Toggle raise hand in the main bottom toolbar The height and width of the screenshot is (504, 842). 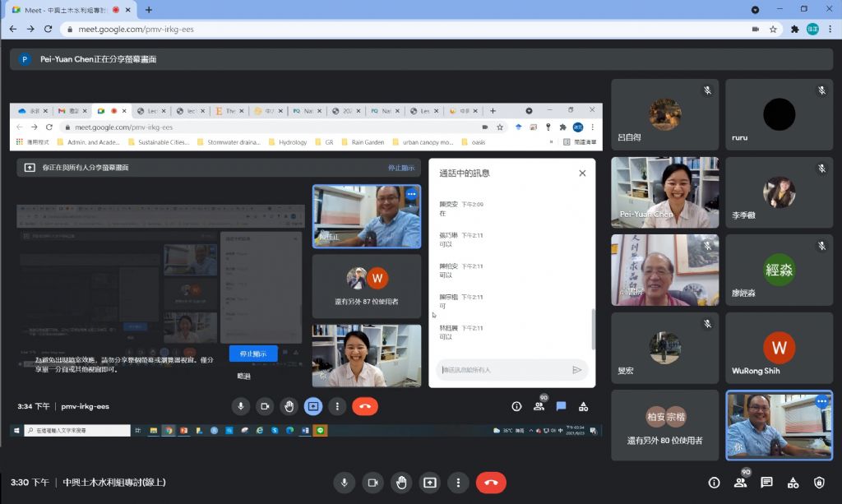[x=400, y=483]
